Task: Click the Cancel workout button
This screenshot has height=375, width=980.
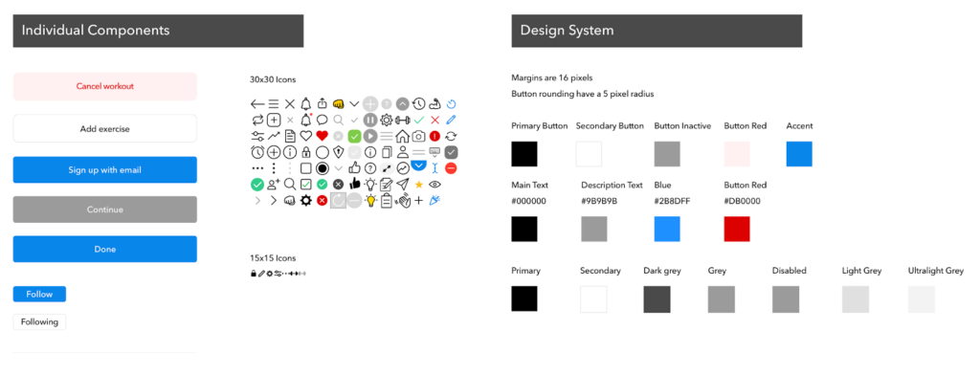Action: [x=105, y=86]
